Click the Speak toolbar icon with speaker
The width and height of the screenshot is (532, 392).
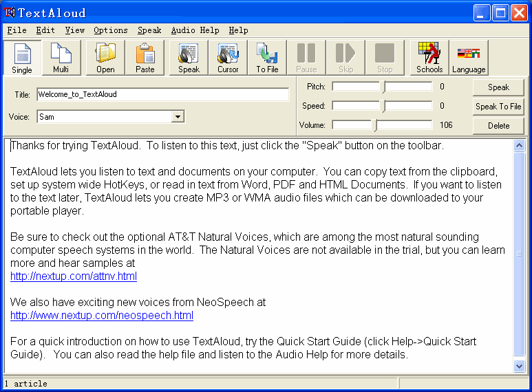(x=189, y=58)
